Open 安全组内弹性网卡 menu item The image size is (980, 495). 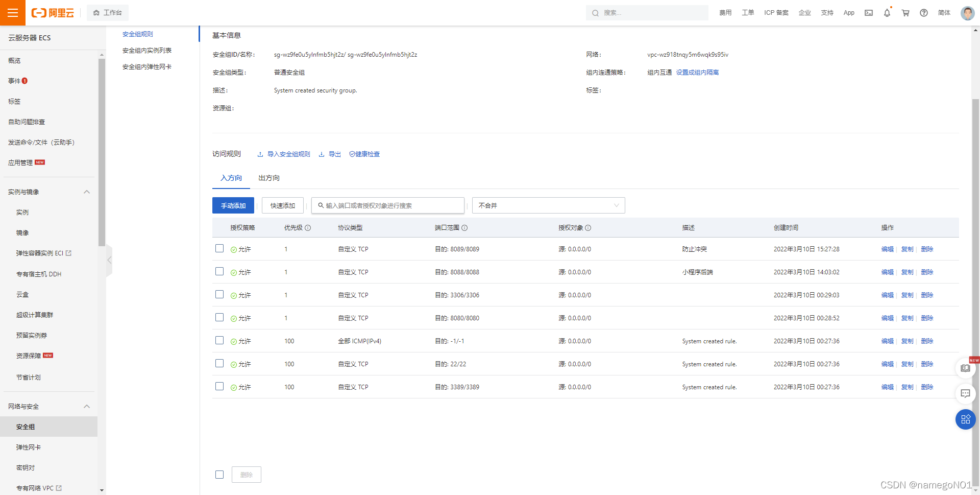tap(147, 67)
